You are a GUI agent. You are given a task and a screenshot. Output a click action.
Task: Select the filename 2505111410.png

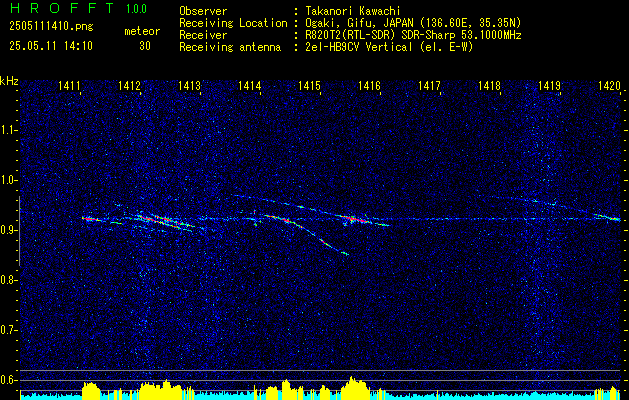click(x=51, y=26)
